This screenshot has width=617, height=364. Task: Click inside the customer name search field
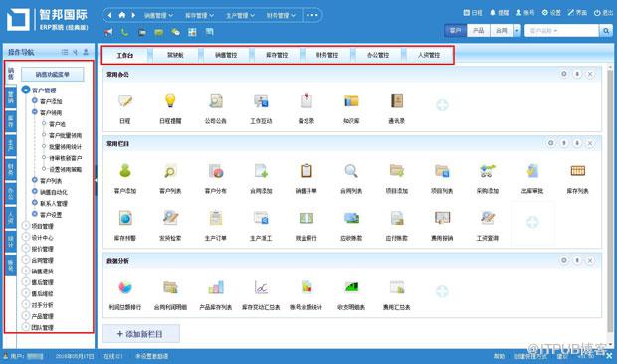pyautogui.click(x=561, y=31)
